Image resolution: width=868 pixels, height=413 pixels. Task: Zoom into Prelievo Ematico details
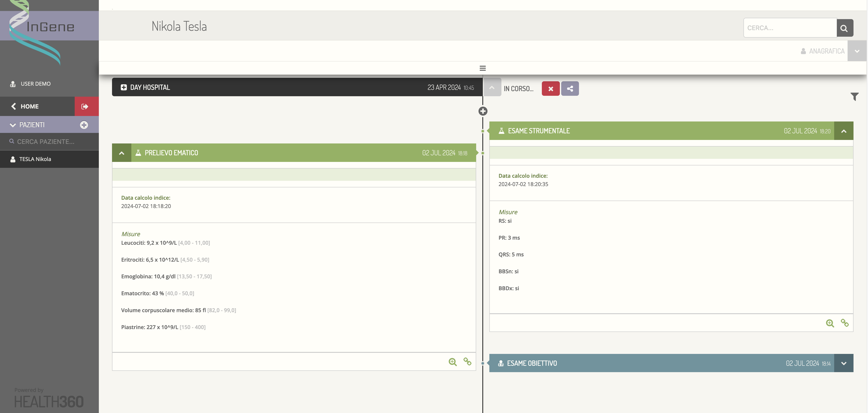(x=452, y=362)
